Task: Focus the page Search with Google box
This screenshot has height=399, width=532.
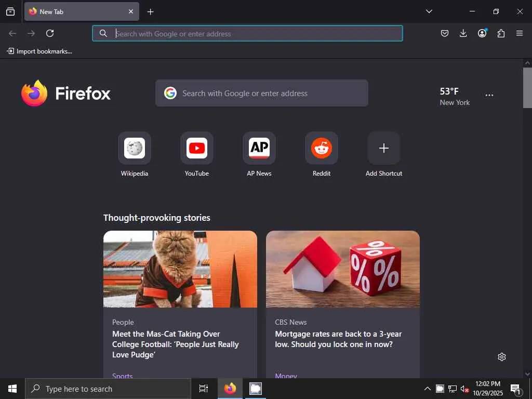Action: [262, 93]
